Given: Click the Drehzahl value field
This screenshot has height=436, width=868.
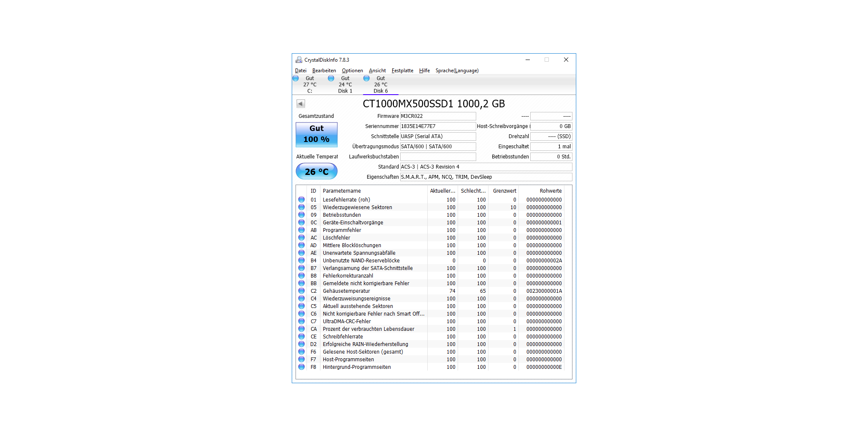Looking at the screenshot, I should point(551,136).
